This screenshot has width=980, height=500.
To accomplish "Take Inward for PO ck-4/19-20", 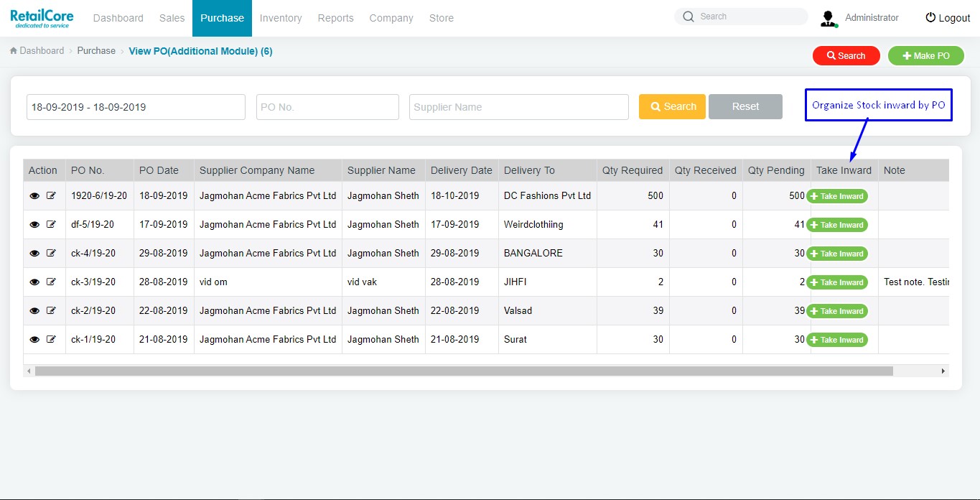I will (837, 254).
